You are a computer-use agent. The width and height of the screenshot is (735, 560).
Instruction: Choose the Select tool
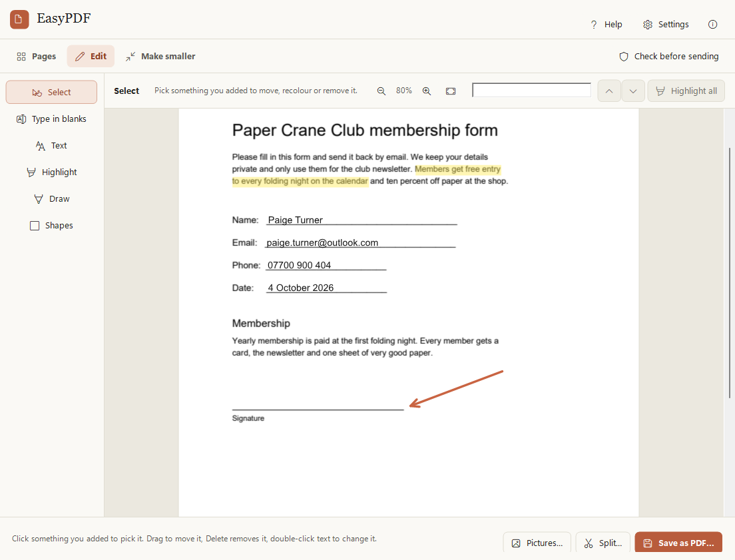pos(51,93)
